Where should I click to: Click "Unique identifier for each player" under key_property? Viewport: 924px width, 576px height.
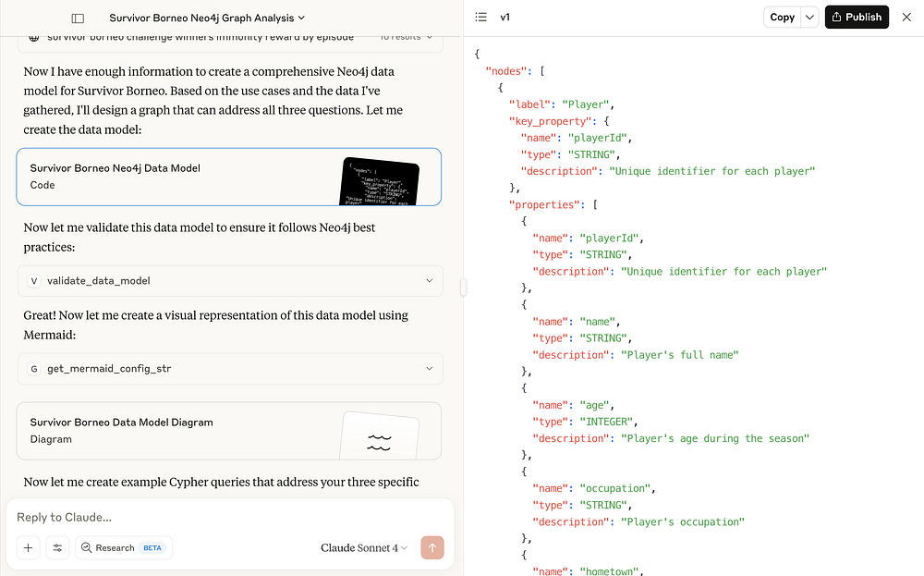coord(711,171)
